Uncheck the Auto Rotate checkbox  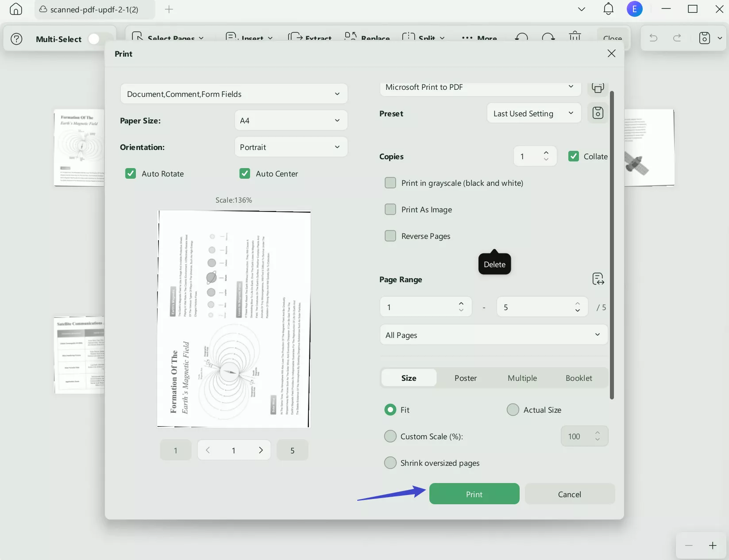click(x=130, y=173)
